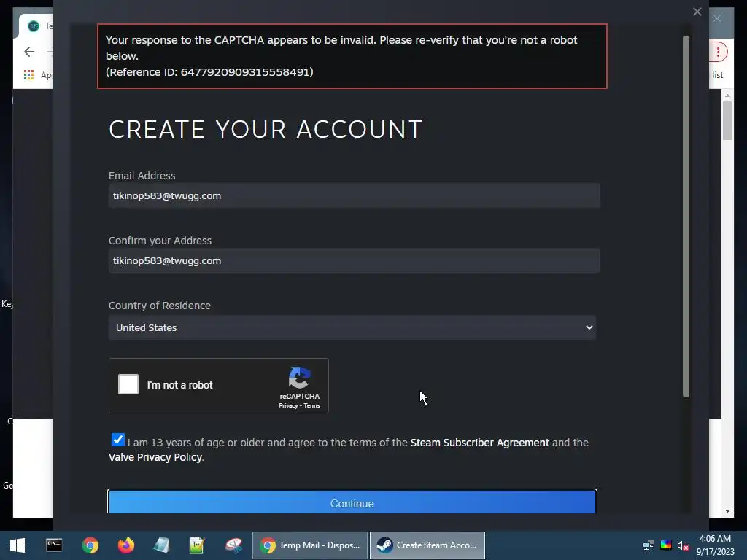Click the Chrome page scrollbar down arrow
This screenshot has height=560, width=747.
(727, 511)
